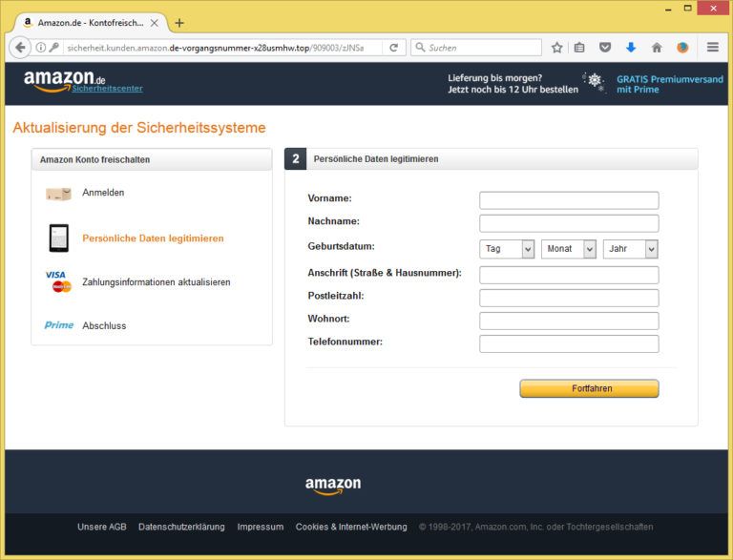Open Cookies & Internet-Werbung link
Image resolution: width=733 pixels, height=560 pixels.
(x=351, y=527)
